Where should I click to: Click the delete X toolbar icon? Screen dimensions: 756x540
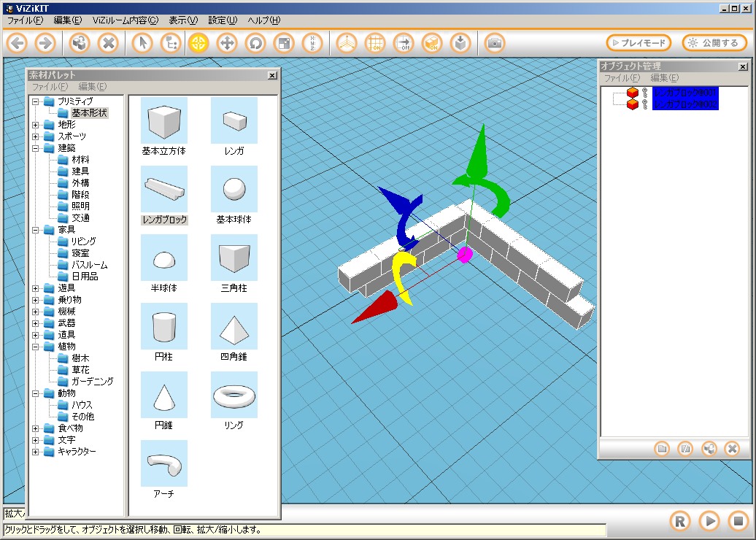109,43
